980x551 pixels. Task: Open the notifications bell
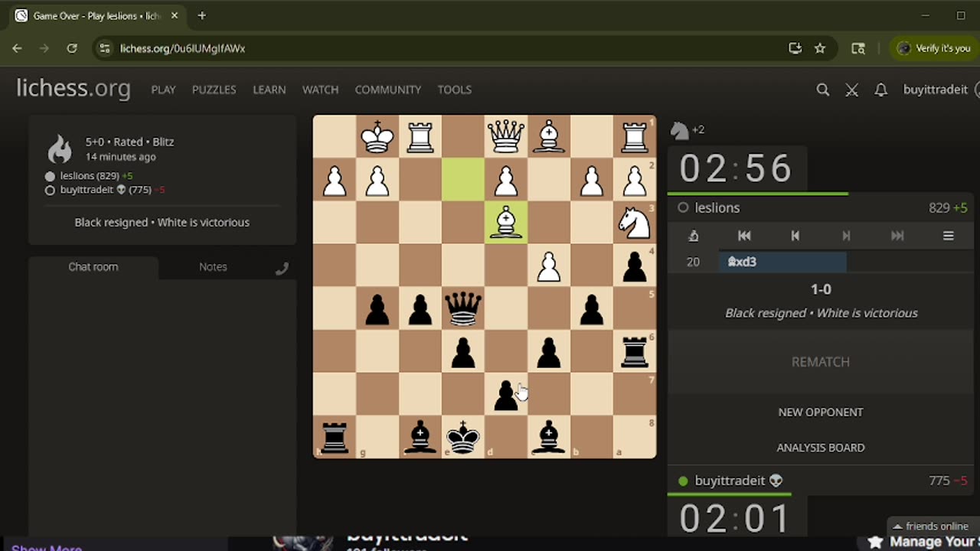point(881,90)
